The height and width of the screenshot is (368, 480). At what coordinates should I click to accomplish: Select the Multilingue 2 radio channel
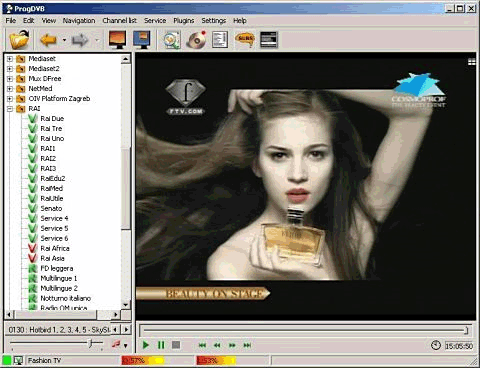pyautogui.click(x=59, y=289)
